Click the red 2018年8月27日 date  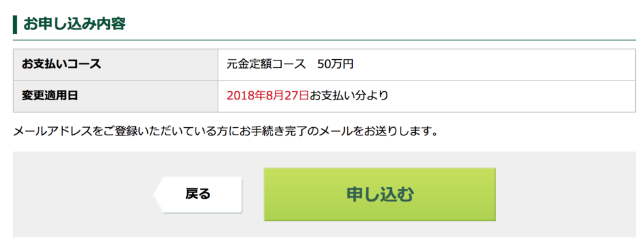pos(268,96)
